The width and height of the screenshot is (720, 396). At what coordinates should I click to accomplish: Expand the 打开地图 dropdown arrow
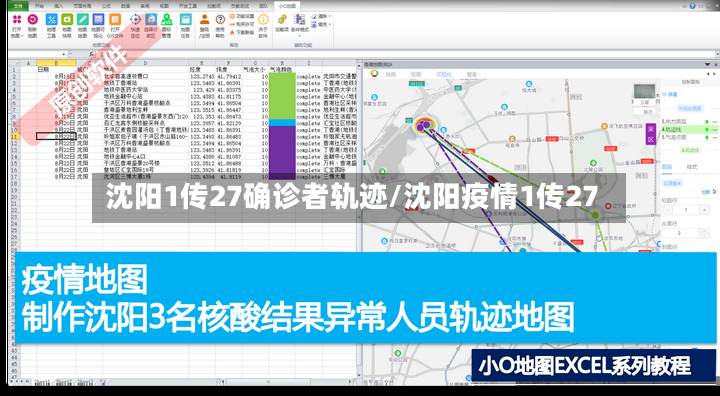click(x=22, y=36)
